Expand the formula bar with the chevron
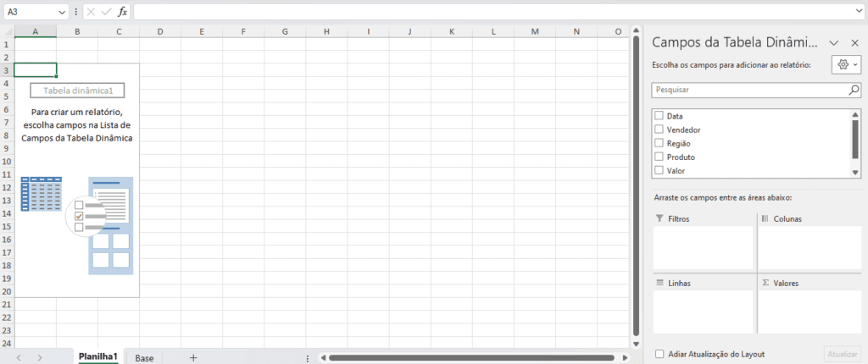This screenshot has height=364, width=868. point(859,11)
